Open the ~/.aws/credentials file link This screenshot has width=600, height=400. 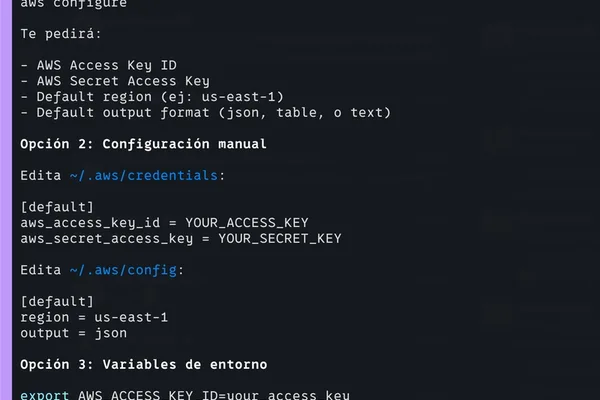tap(143, 176)
